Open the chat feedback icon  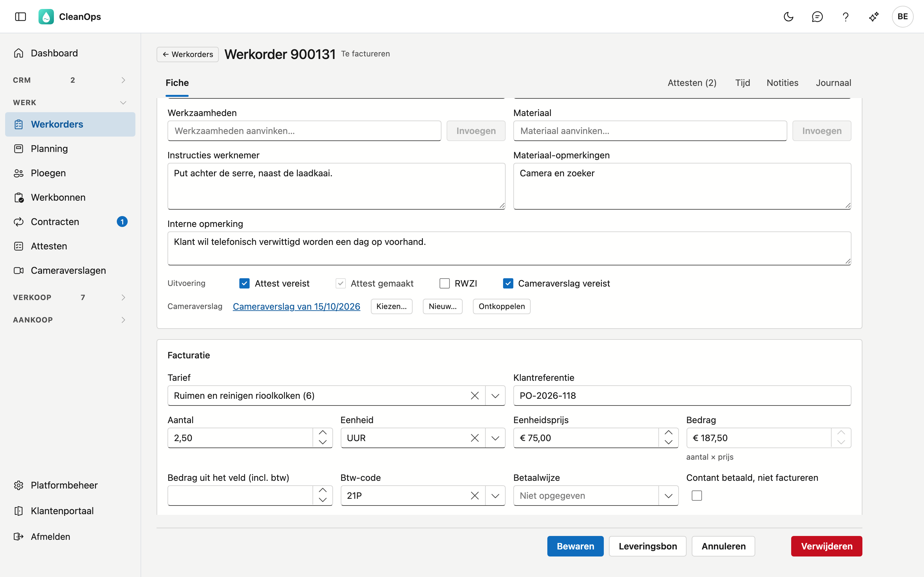click(817, 16)
